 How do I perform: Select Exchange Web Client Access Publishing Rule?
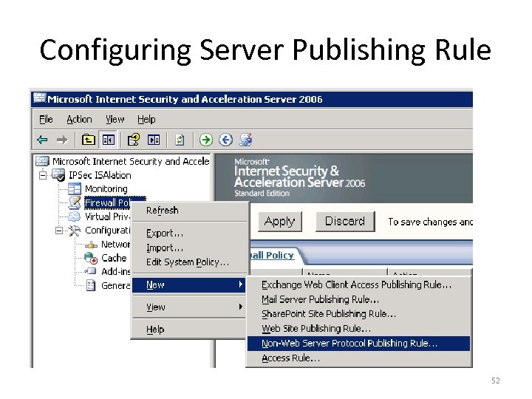(x=358, y=284)
